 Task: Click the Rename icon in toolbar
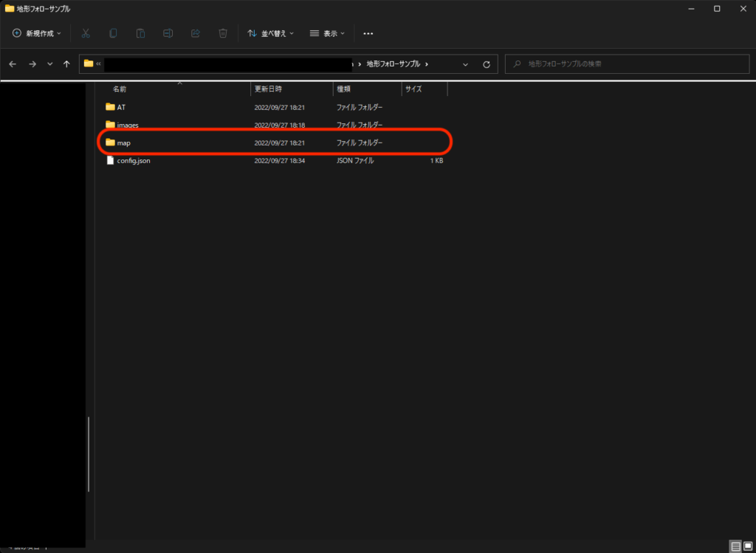point(168,33)
